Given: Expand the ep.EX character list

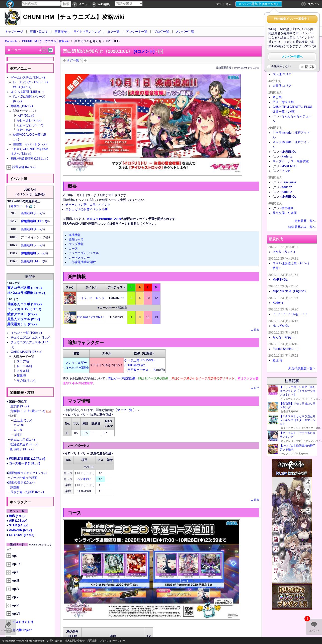Looking at the screenshot, I should (x=9, y=564).
